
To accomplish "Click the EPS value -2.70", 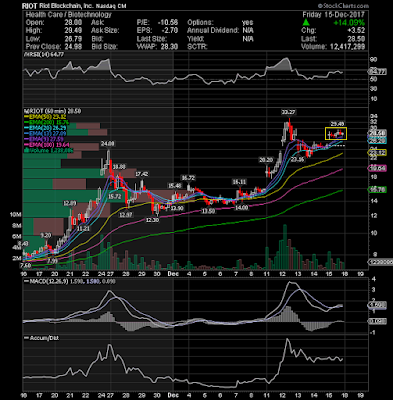I will pyautogui.click(x=170, y=31).
